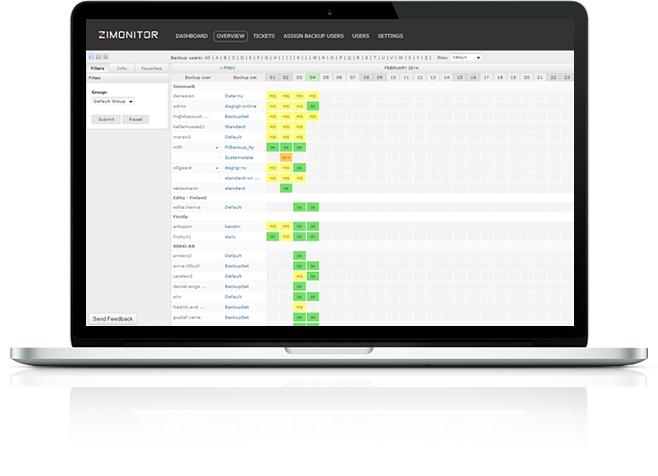Click the green OK cell for anders2
The width and height of the screenshot is (658, 476).
299,256
